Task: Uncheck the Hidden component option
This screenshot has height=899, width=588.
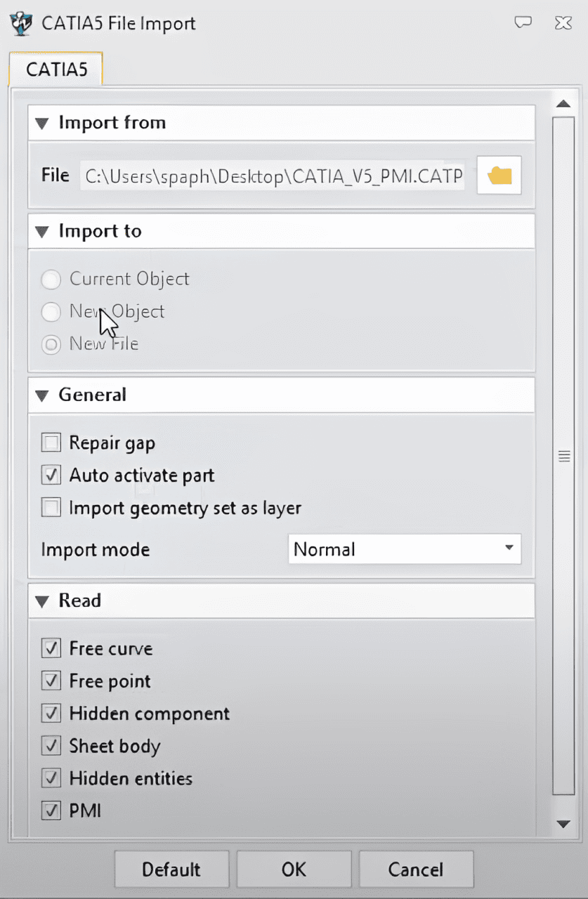Action: pyautogui.click(x=51, y=714)
